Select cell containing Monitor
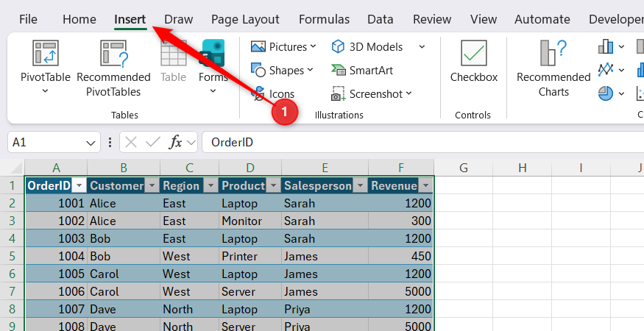644x331 pixels. pyautogui.click(x=250, y=221)
